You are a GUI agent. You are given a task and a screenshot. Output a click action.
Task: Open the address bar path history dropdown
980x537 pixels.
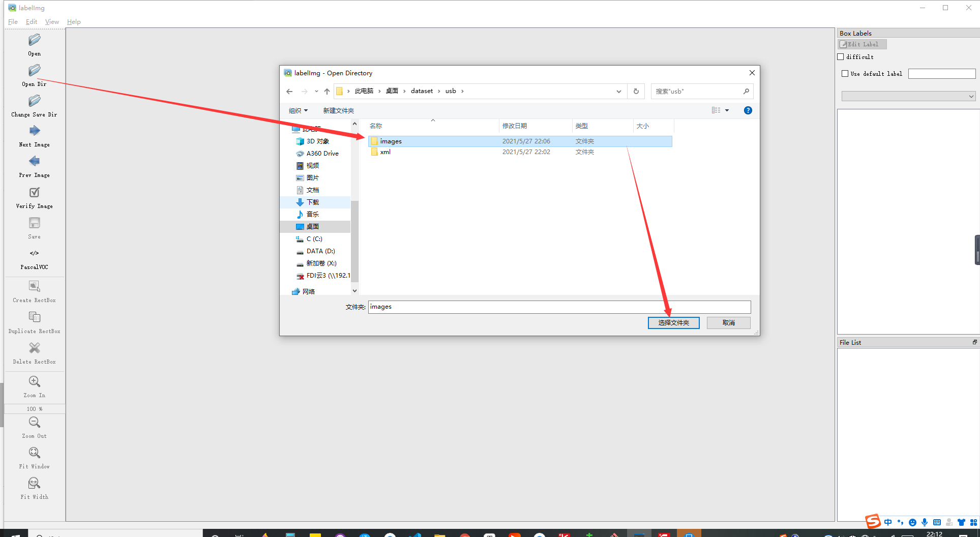click(618, 92)
